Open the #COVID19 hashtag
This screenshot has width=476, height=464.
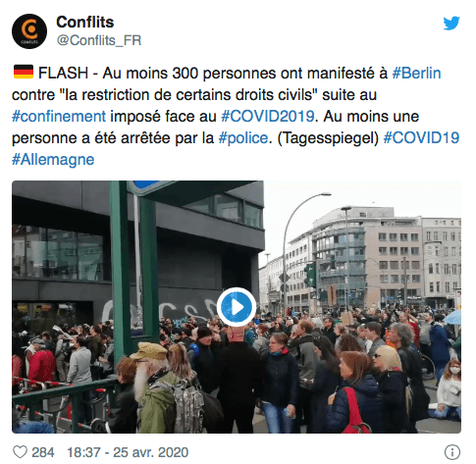(421, 137)
